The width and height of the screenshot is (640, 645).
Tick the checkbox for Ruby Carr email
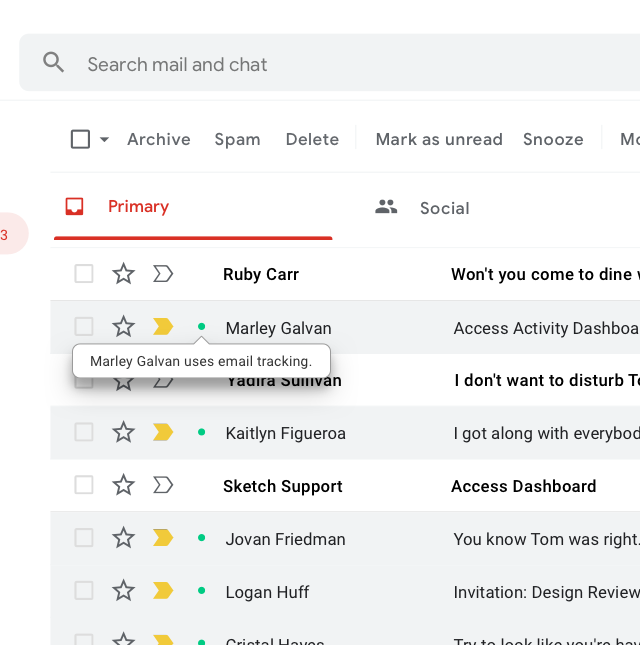84,274
